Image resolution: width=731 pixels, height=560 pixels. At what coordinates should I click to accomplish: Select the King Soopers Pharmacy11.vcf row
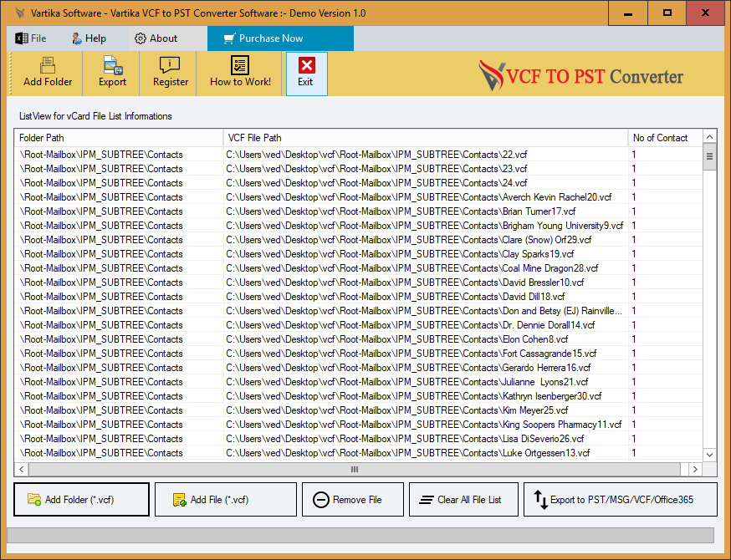click(x=358, y=425)
